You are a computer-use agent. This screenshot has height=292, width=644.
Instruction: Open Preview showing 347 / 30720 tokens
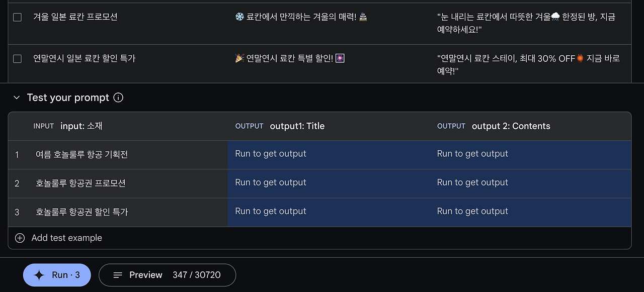[167, 275]
